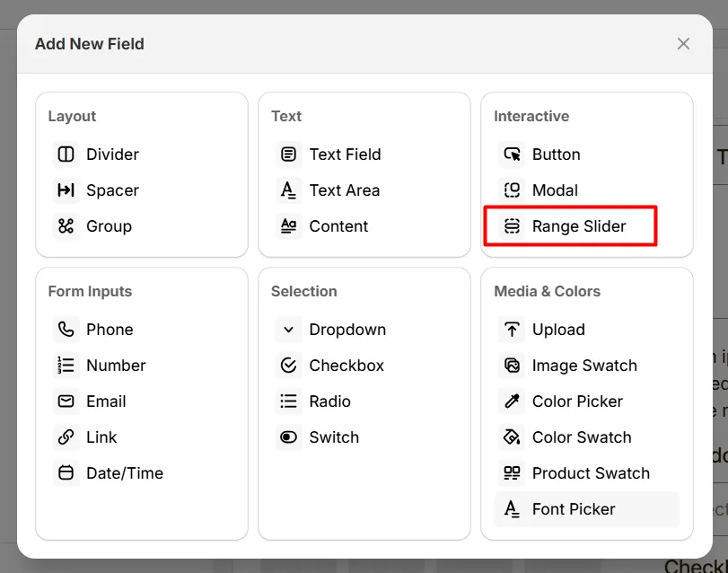Select the Email envelope icon
The height and width of the screenshot is (573, 728).
click(x=66, y=401)
